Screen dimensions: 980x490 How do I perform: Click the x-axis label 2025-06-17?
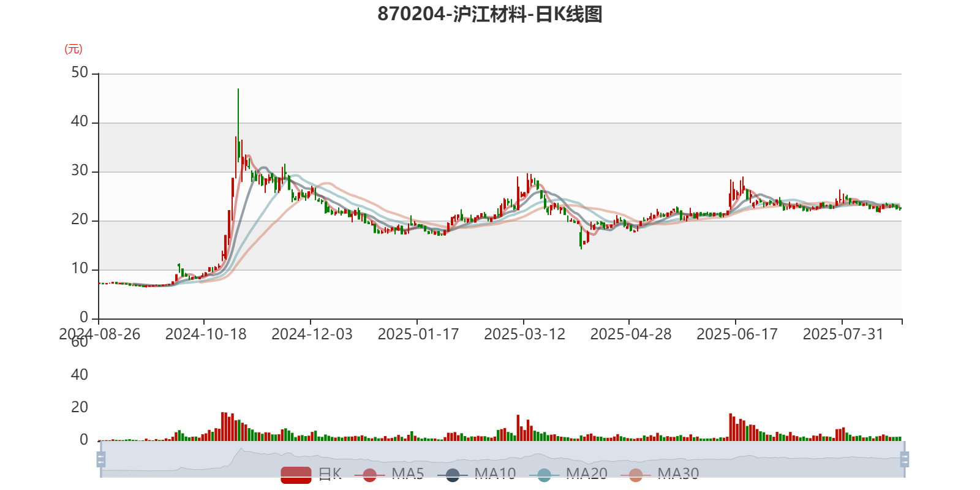click(x=737, y=334)
